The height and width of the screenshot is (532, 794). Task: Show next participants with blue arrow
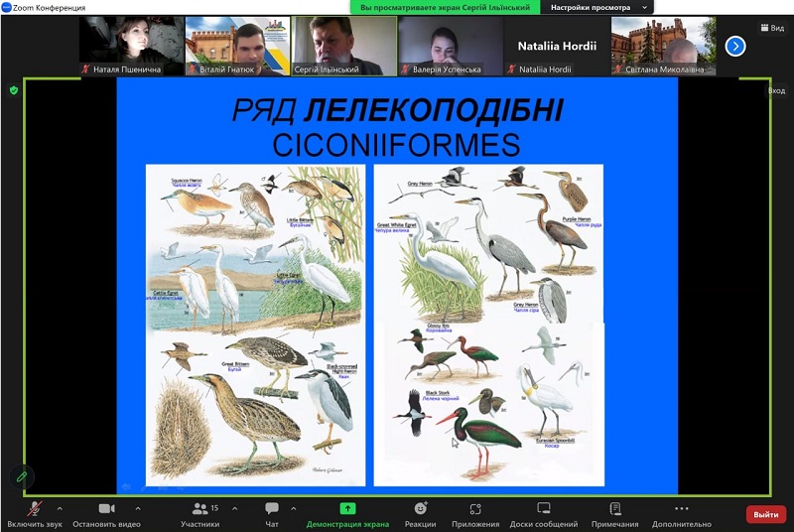(734, 47)
